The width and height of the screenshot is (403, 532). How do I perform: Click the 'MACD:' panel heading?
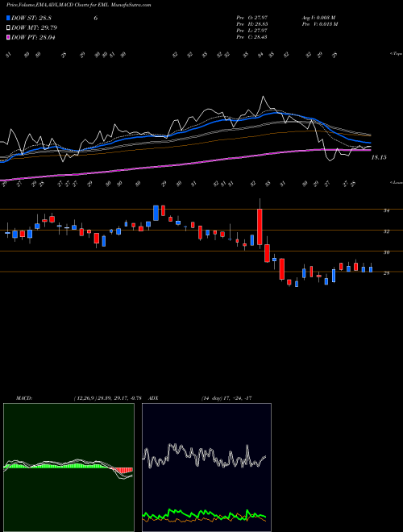point(23,398)
